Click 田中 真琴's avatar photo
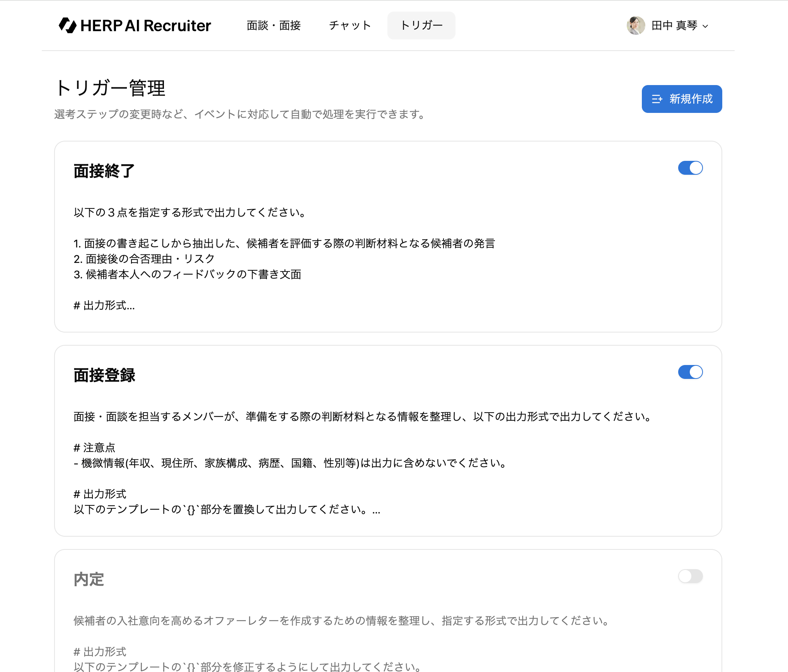788x672 pixels. 635,26
